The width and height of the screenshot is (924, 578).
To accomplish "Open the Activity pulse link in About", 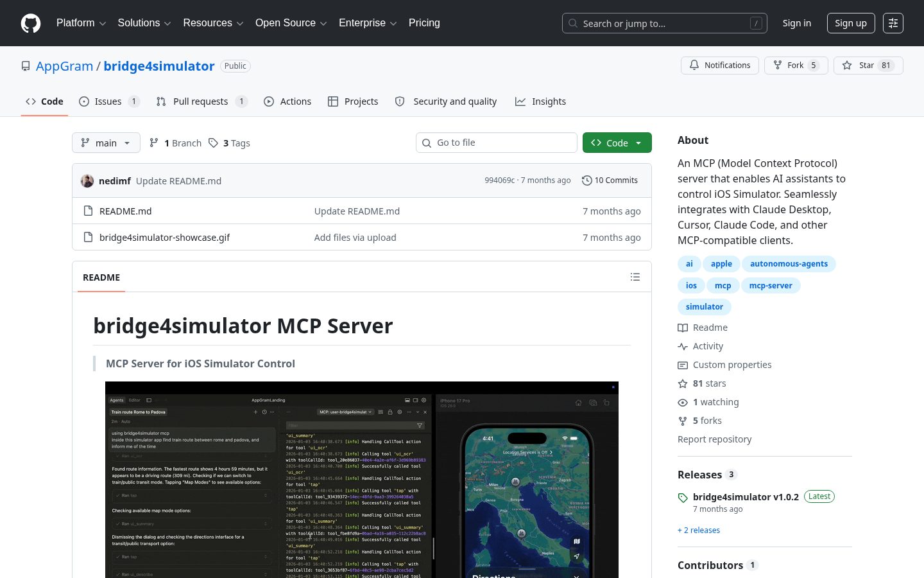I will point(701,346).
